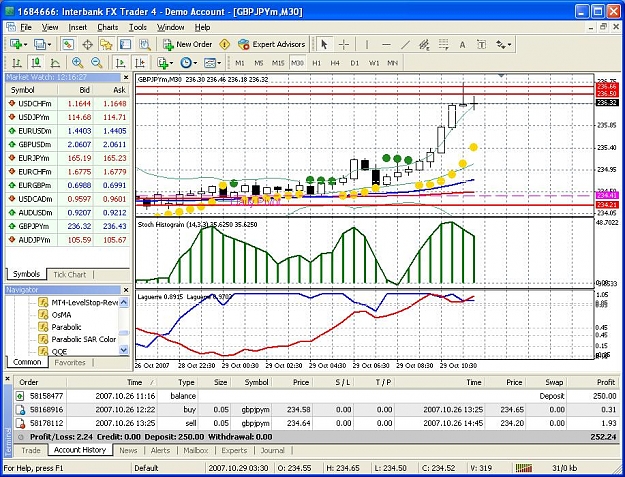This screenshot has width=625, height=477.
Task: Select the M30 timeframe
Action: point(297,63)
